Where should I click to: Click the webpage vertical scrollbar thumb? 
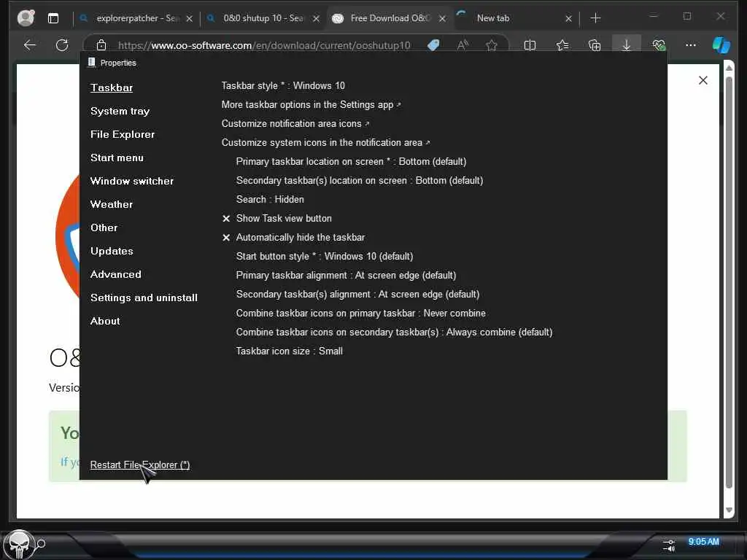[x=729, y=282]
